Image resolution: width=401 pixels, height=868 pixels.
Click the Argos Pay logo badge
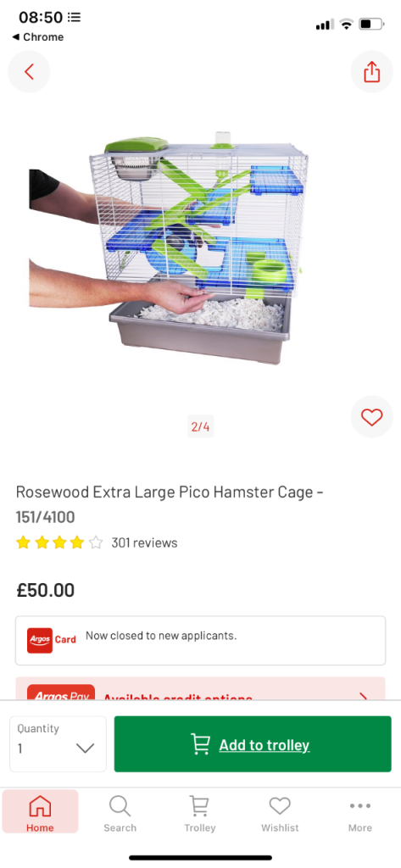click(x=61, y=693)
